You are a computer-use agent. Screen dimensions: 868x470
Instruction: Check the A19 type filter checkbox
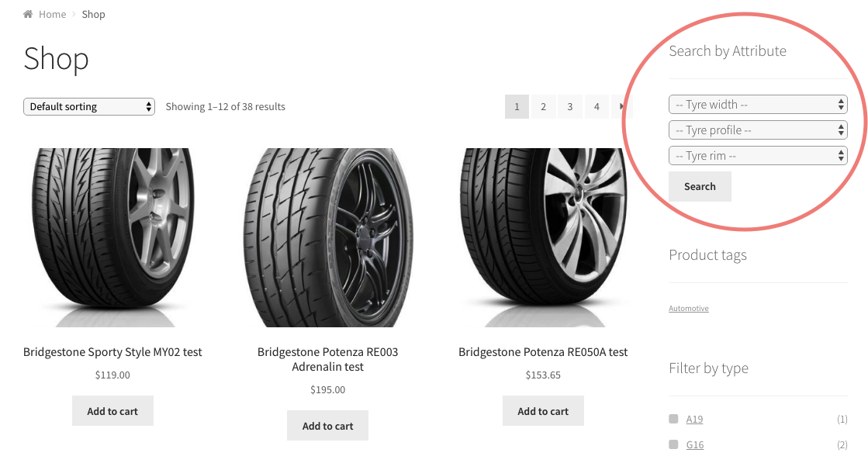click(x=673, y=419)
